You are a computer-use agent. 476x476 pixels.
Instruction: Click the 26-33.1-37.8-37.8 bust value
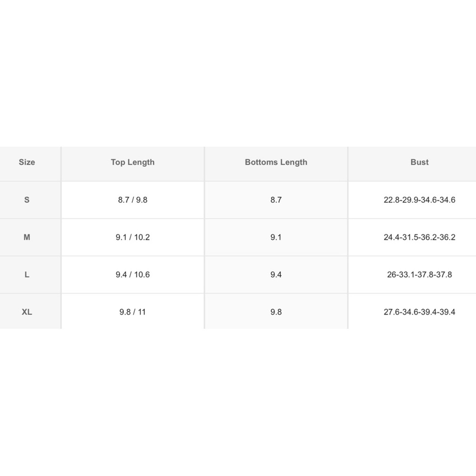[x=419, y=275]
